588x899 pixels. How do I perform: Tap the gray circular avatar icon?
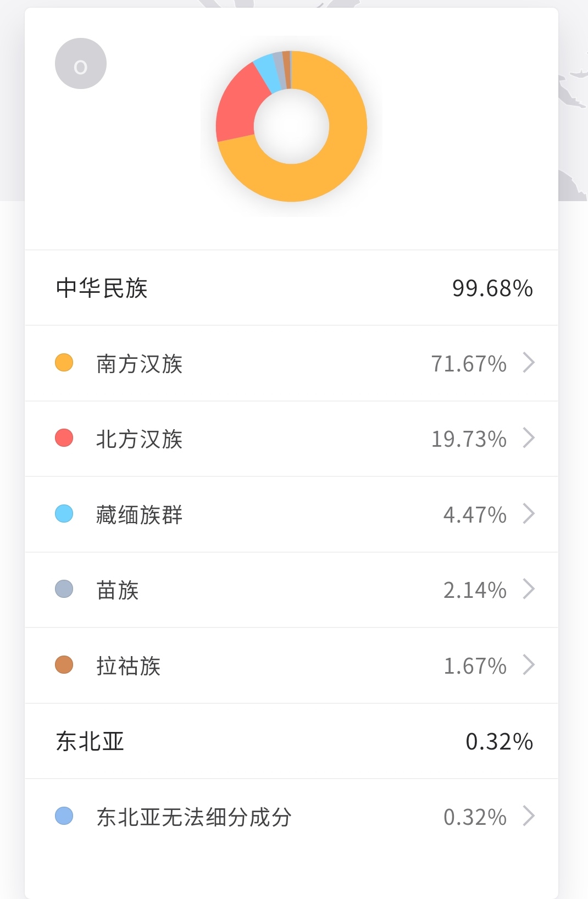pos(81,64)
